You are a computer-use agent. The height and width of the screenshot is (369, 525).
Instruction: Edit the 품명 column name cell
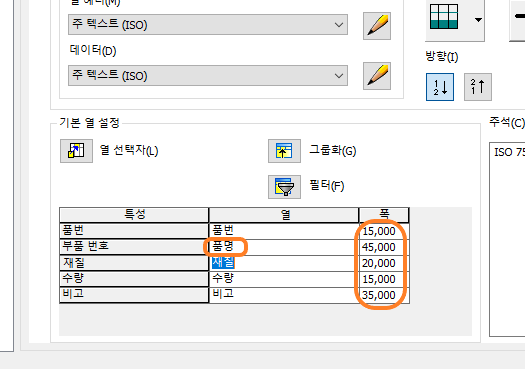click(x=284, y=247)
